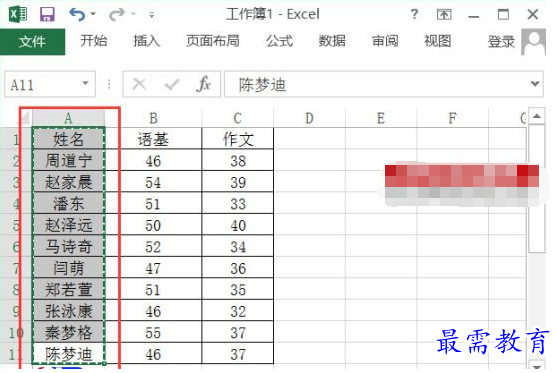The width and height of the screenshot is (558, 373).
Task: Select cell with value 40 in 赵泽远 row
Action: [x=237, y=225]
